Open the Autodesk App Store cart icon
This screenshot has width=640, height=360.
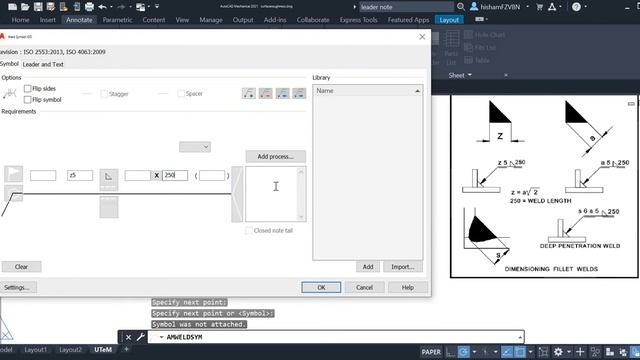tap(539, 7)
